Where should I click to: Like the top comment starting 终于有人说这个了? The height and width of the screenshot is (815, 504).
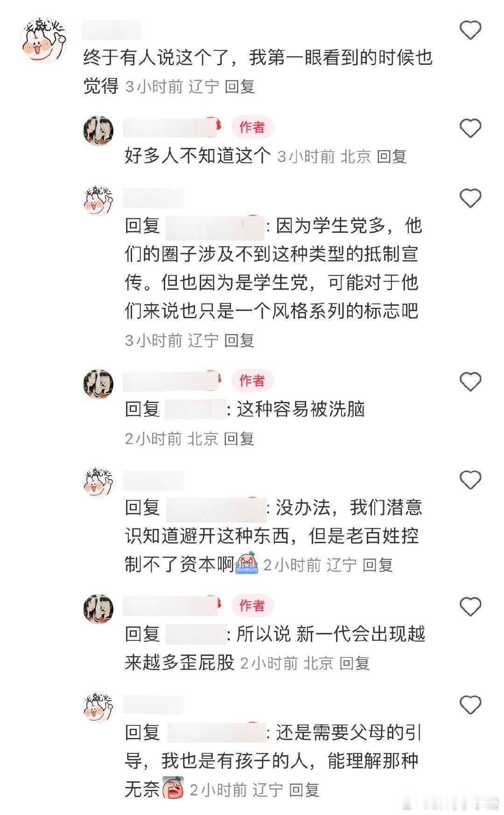(x=470, y=30)
